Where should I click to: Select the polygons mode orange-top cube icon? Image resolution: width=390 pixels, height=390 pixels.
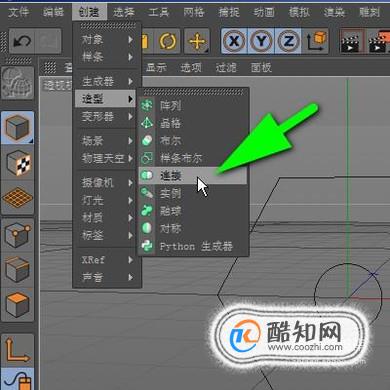pyautogui.click(x=18, y=305)
